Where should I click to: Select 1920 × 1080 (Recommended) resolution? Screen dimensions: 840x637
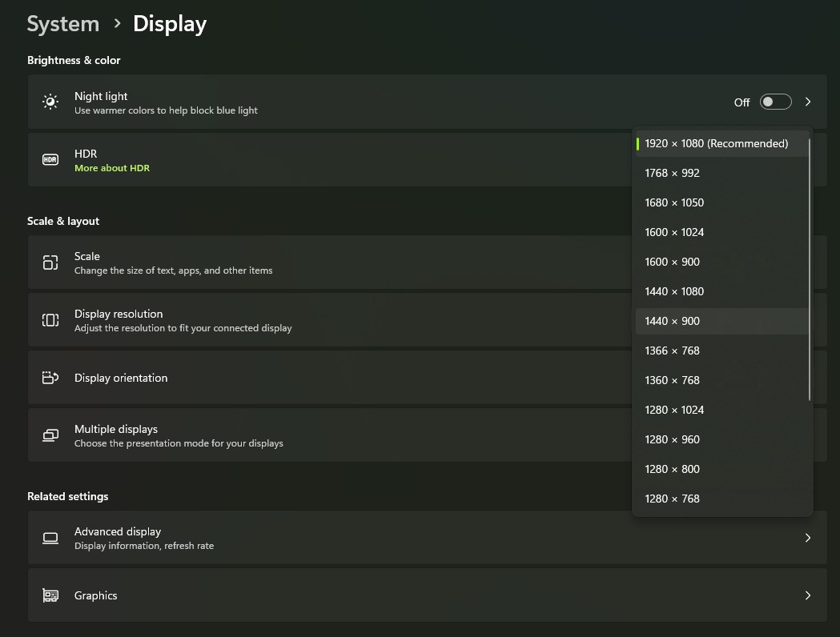click(721, 143)
